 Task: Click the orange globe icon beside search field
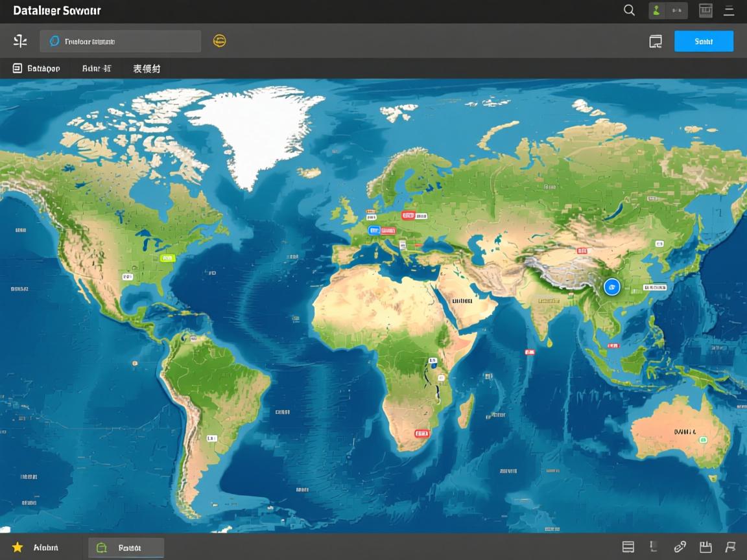click(220, 41)
